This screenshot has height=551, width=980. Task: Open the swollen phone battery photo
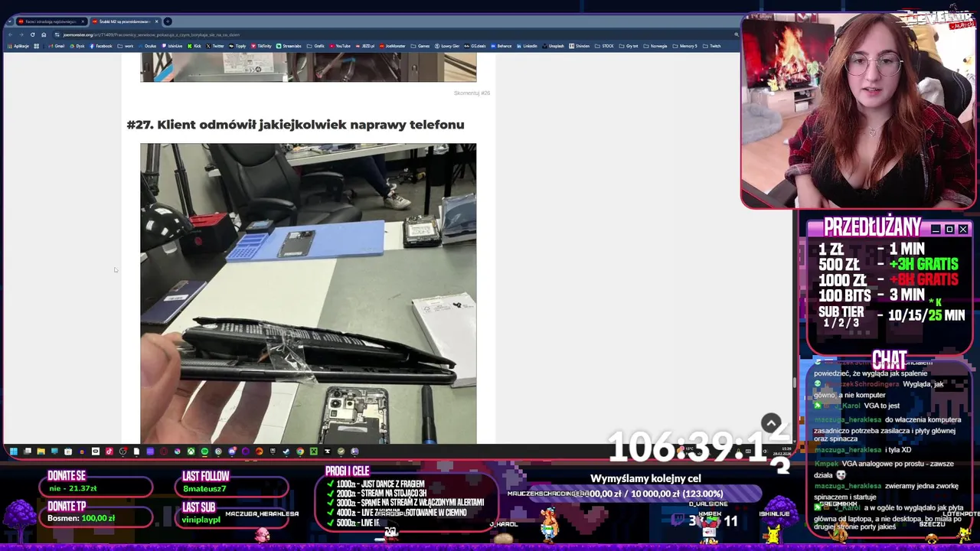click(x=308, y=294)
